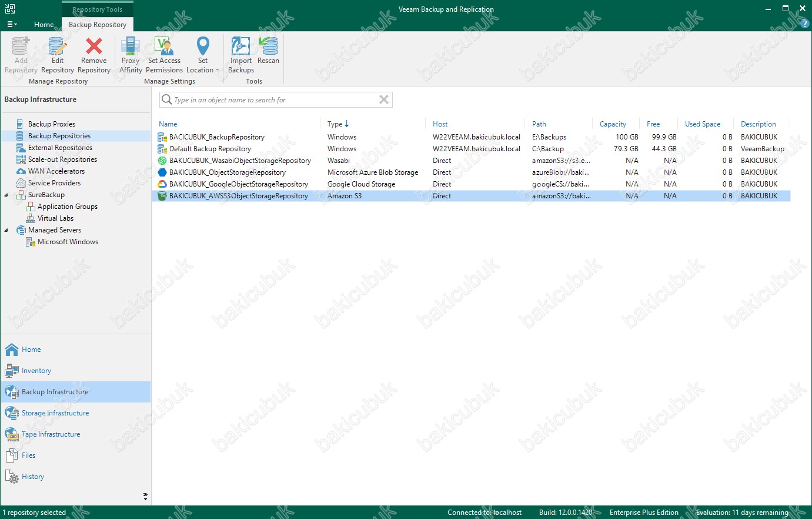Select the Backup Repository ribbon tab
Screen dimensions: 812x519
point(98,24)
